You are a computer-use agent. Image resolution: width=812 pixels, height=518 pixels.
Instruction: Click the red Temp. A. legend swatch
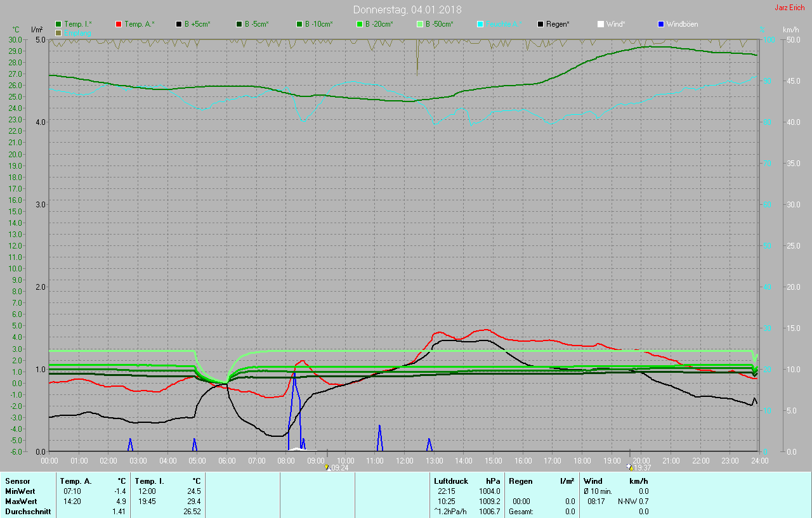point(119,24)
